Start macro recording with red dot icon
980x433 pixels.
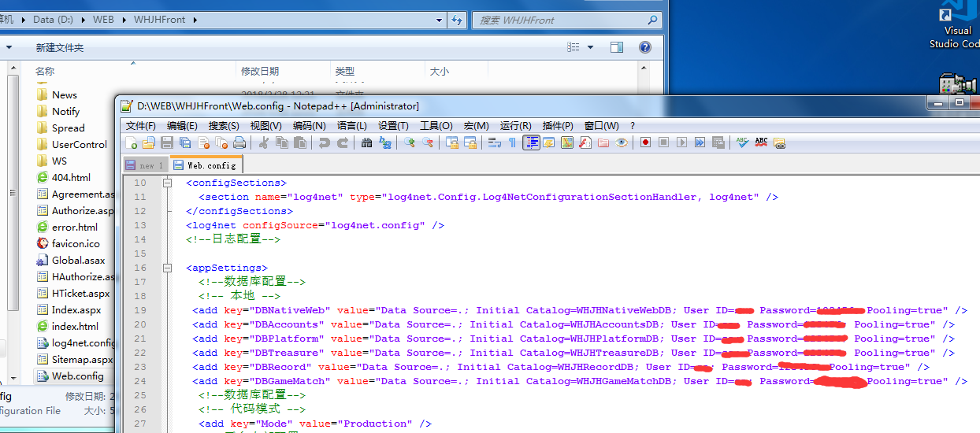click(x=645, y=142)
